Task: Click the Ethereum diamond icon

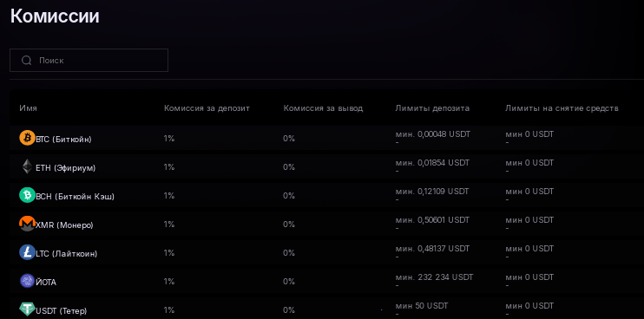Action: click(x=27, y=166)
